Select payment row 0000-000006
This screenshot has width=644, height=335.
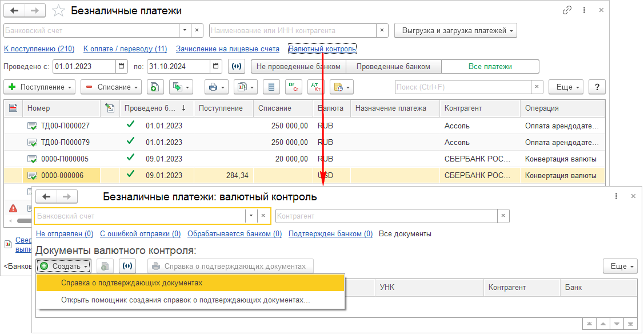[62, 176]
